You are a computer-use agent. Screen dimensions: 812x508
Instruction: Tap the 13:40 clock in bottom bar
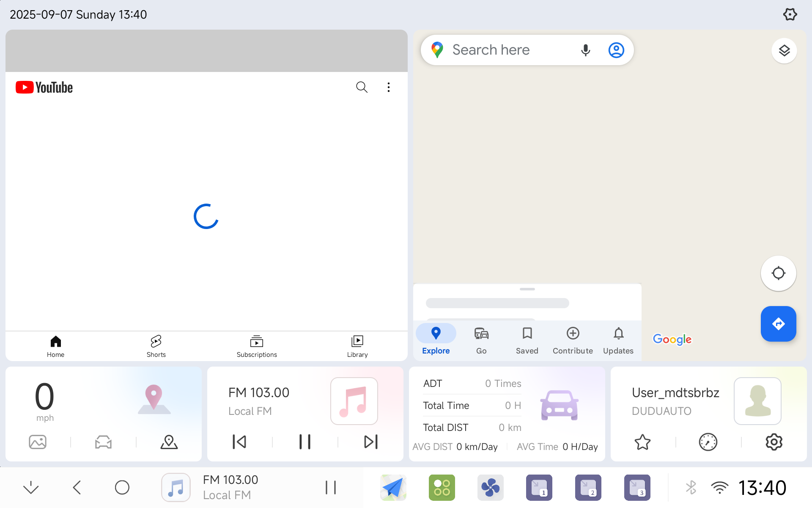point(762,488)
